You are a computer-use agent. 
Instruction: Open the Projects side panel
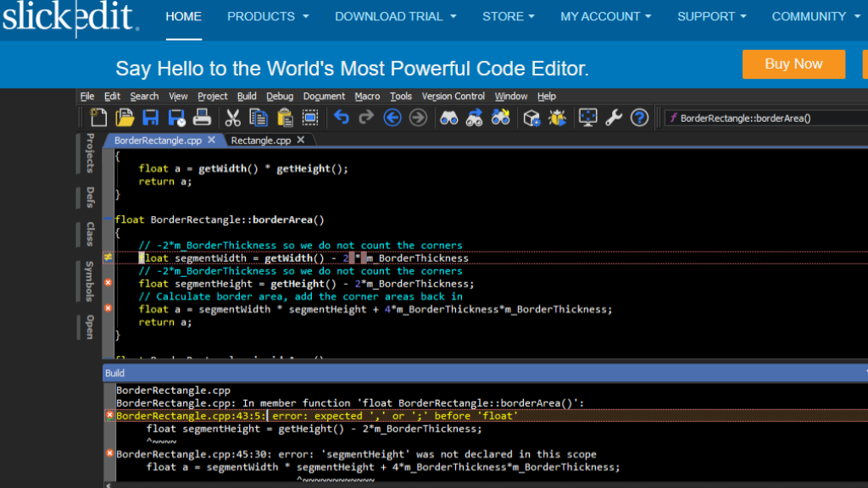[90, 153]
